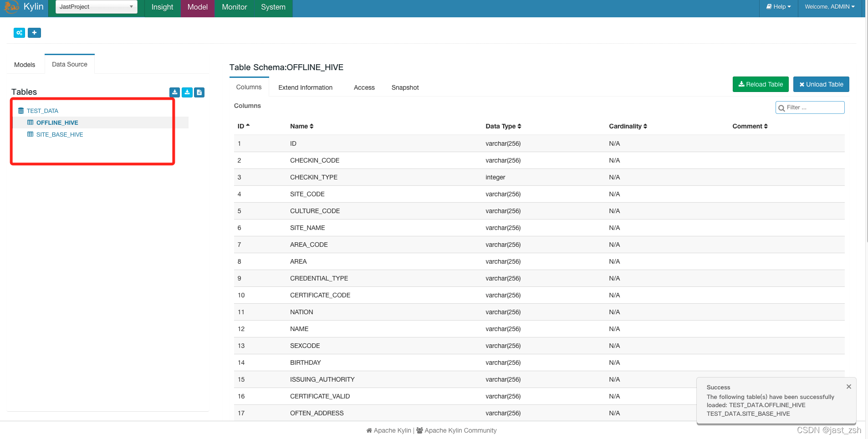Click the column Filter input field
The width and height of the screenshot is (868, 439).
[810, 107]
